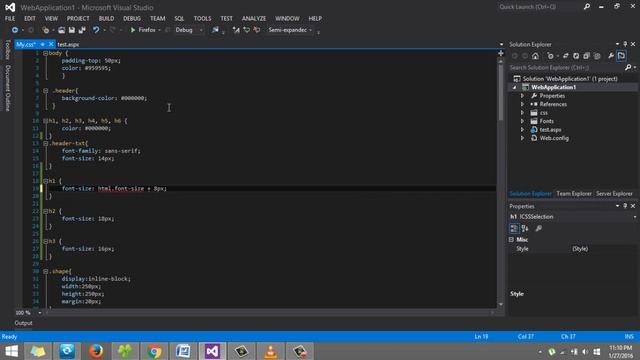Open the 100 % zoom dropdown
Screen dimensions: 640x360
[x=40, y=313]
